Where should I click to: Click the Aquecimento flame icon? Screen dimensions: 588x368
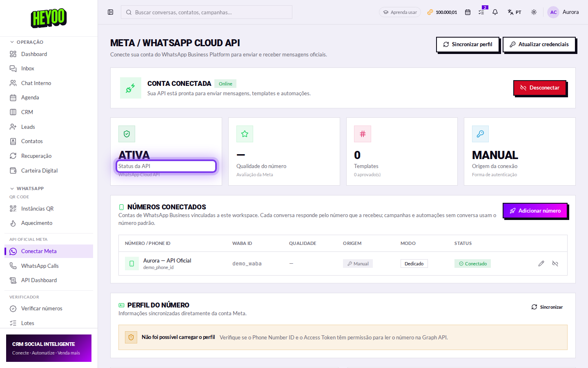pyautogui.click(x=13, y=223)
